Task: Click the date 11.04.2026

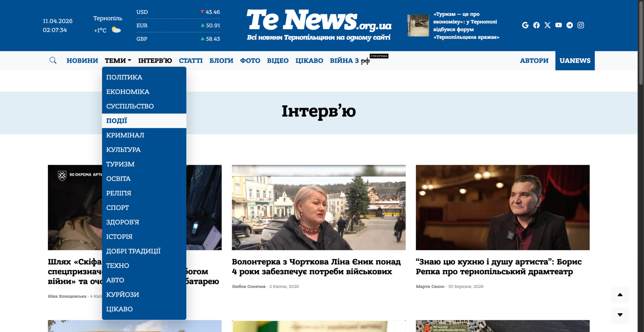Action: [x=58, y=21]
